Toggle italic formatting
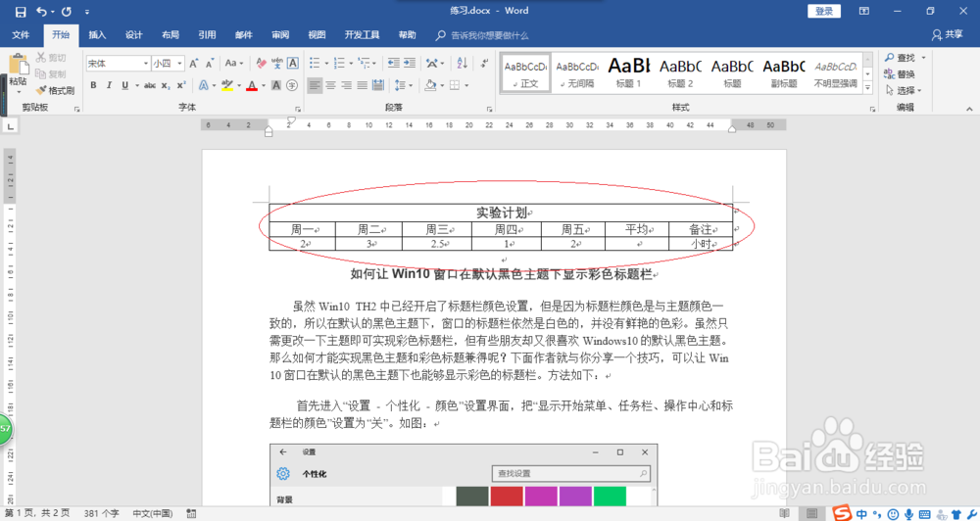This screenshot has width=980, height=521. pyautogui.click(x=109, y=85)
